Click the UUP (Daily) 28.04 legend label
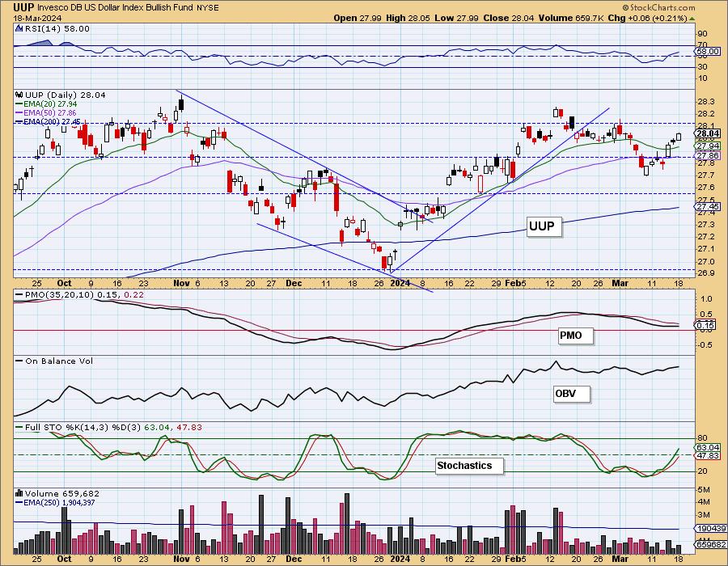This screenshot has width=728, height=566. coord(65,95)
